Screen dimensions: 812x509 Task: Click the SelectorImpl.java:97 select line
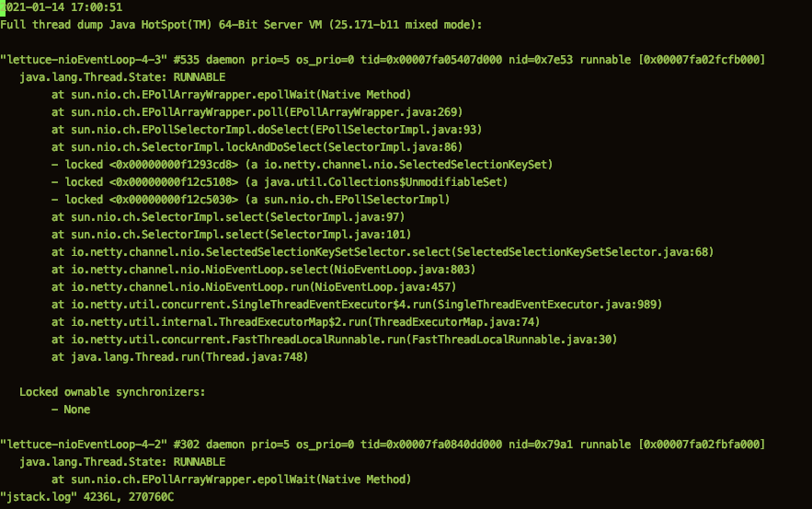click(228, 217)
